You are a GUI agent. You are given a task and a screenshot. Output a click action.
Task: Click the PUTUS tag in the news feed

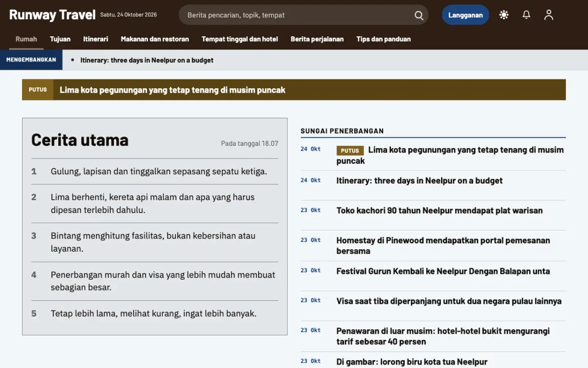350,151
